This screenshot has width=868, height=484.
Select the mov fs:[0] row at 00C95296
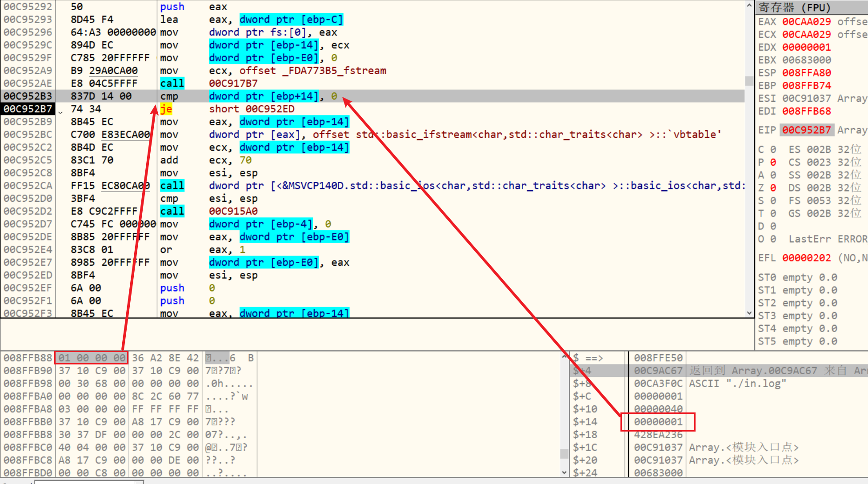pos(372,32)
